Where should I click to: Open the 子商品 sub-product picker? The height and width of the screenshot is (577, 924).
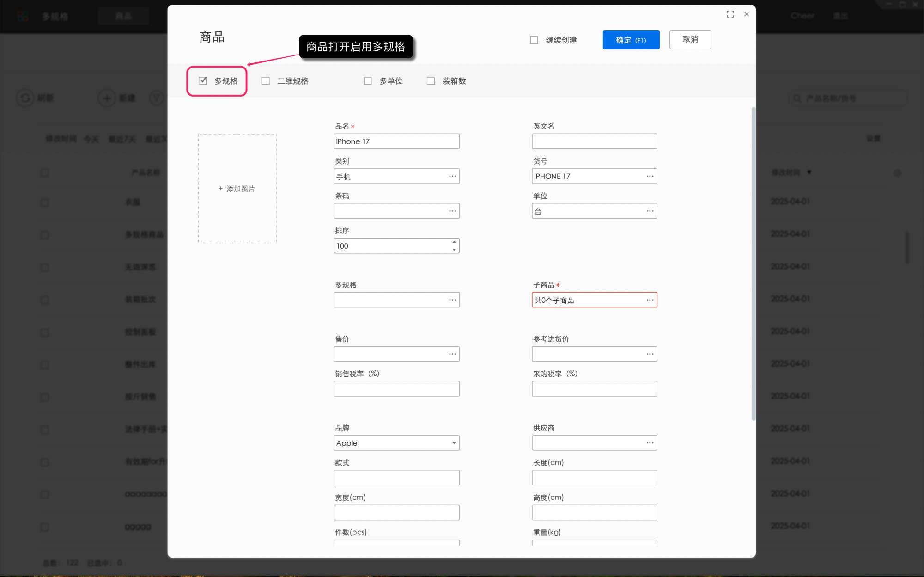pyautogui.click(x=649, y=300)
